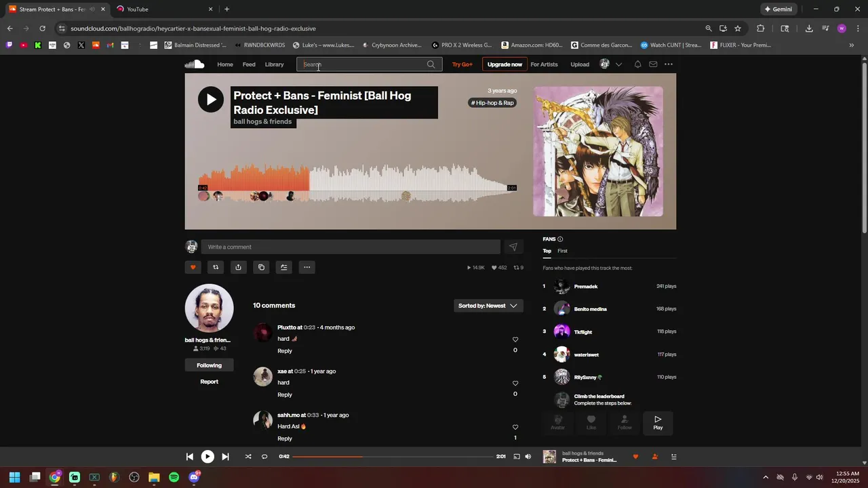
Task: Click the Upgrade now button
Action: coord(505,64)
